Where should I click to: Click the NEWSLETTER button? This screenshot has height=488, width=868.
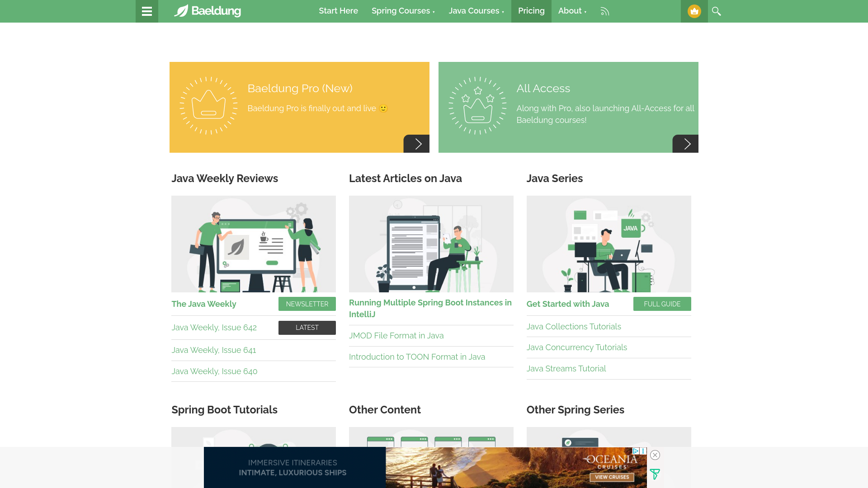(307, 304)
